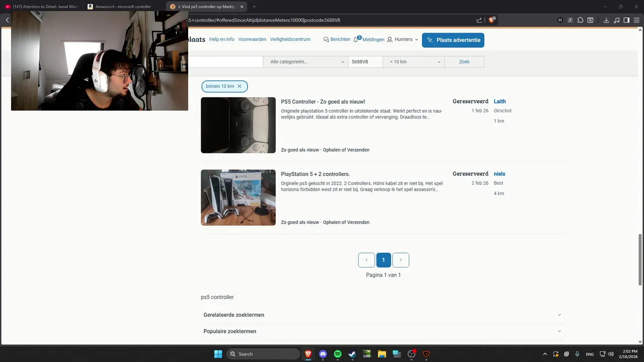Open seller 'niels' profile
The height and width of the screenshot is (362, 644).
click(x=499, y=174)
